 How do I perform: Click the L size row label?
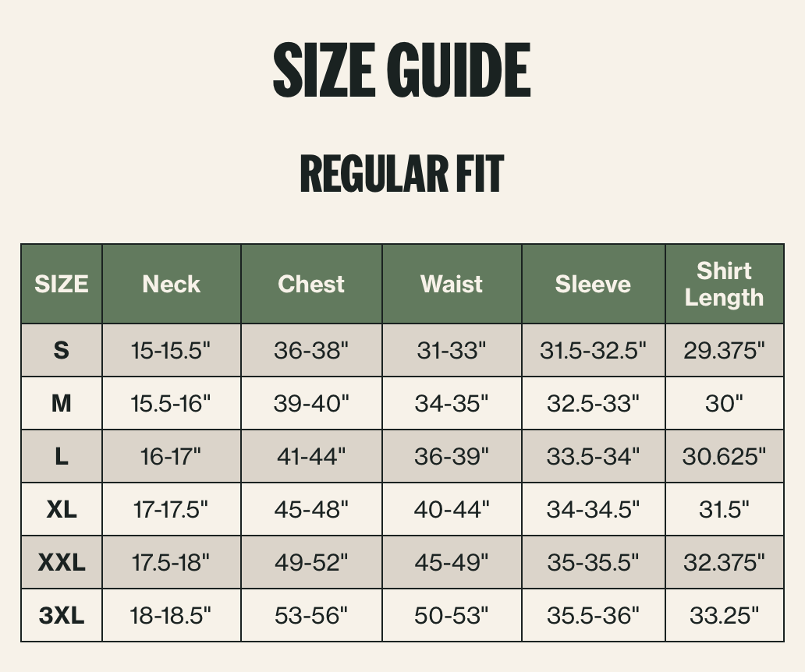62,456
